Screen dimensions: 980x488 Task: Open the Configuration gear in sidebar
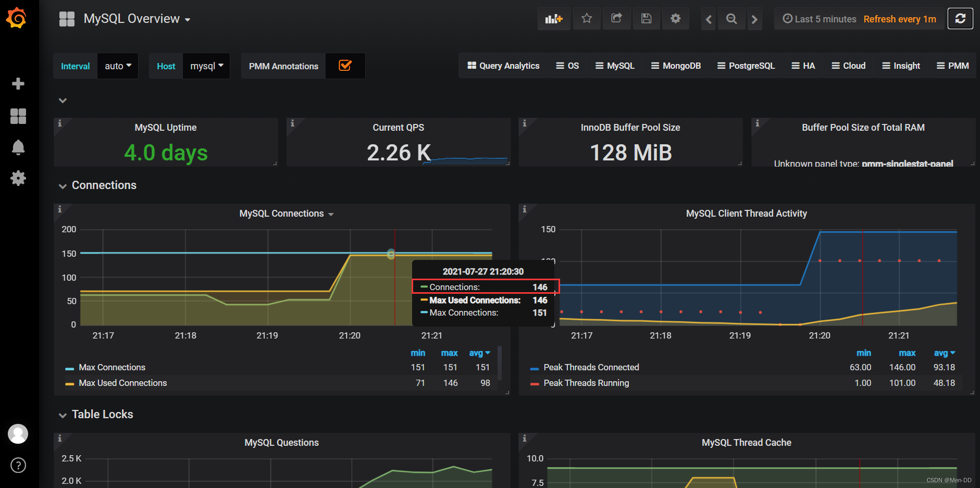(18, 178)
